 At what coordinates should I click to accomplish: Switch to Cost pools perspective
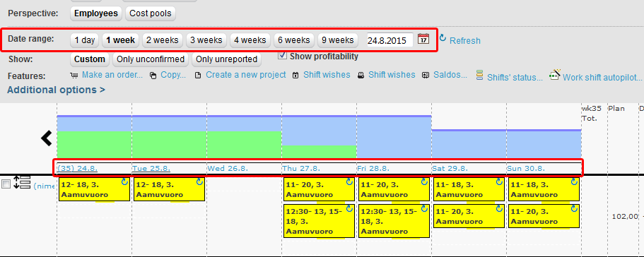click(x=151, y=13)
